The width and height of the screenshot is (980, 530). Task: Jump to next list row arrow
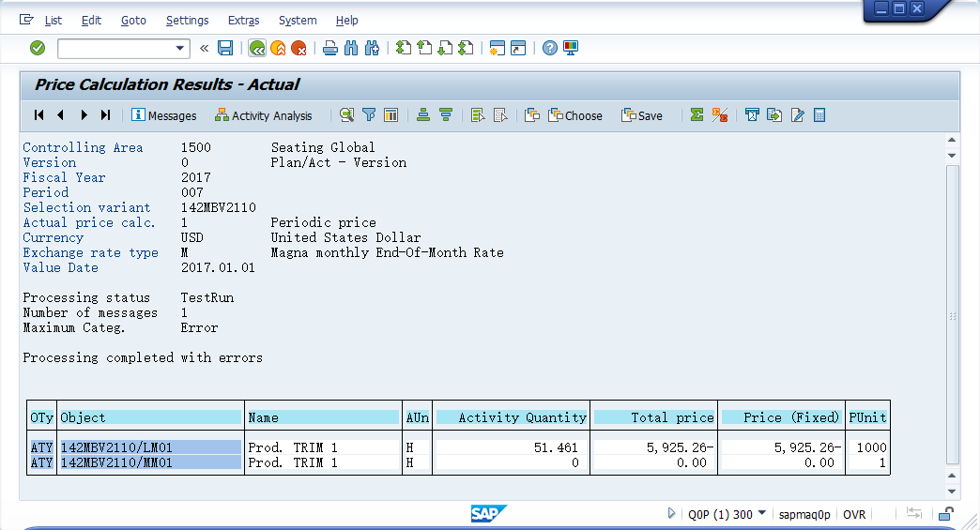click(x=84, y=114)
